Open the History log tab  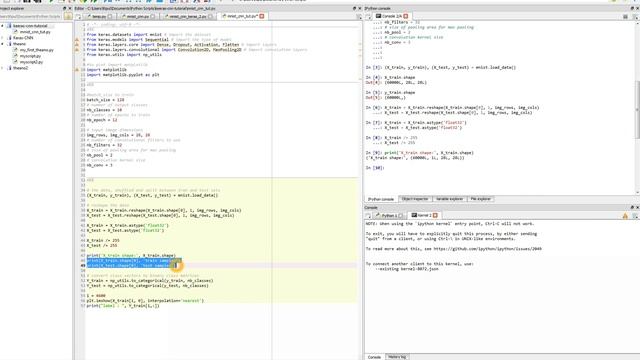tap(397, 357)
